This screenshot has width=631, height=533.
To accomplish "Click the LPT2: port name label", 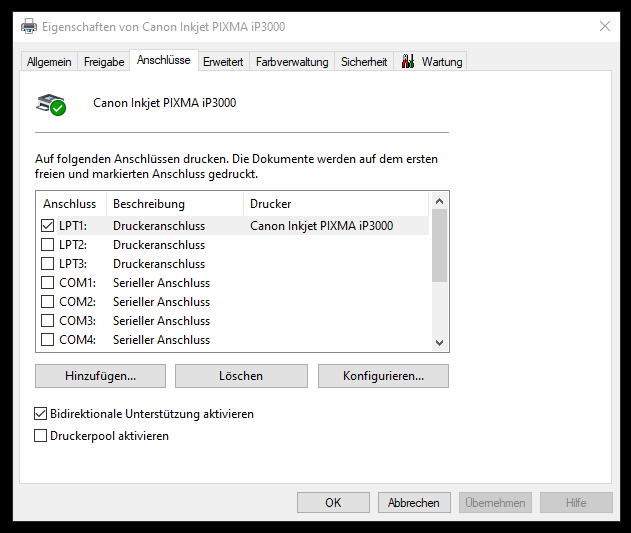I will click(x=73, y=245).
